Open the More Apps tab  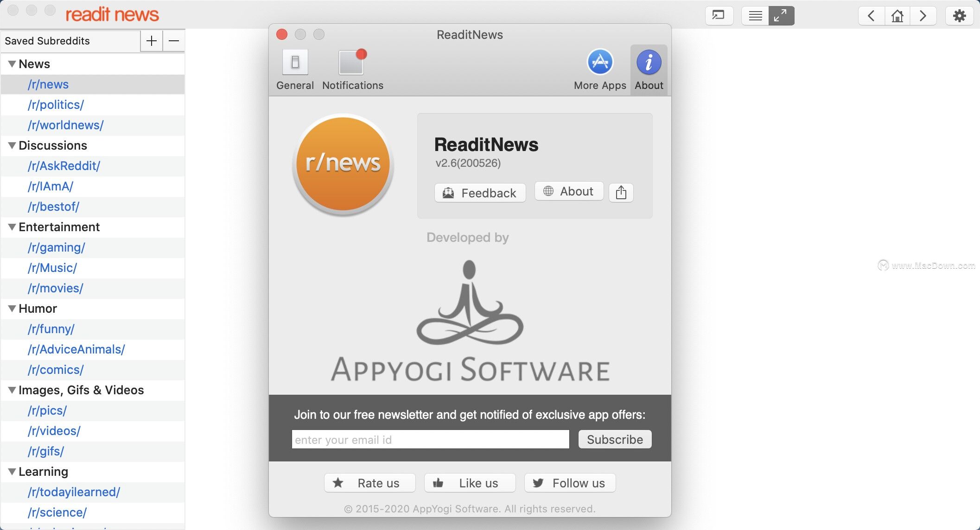(600, 70)
